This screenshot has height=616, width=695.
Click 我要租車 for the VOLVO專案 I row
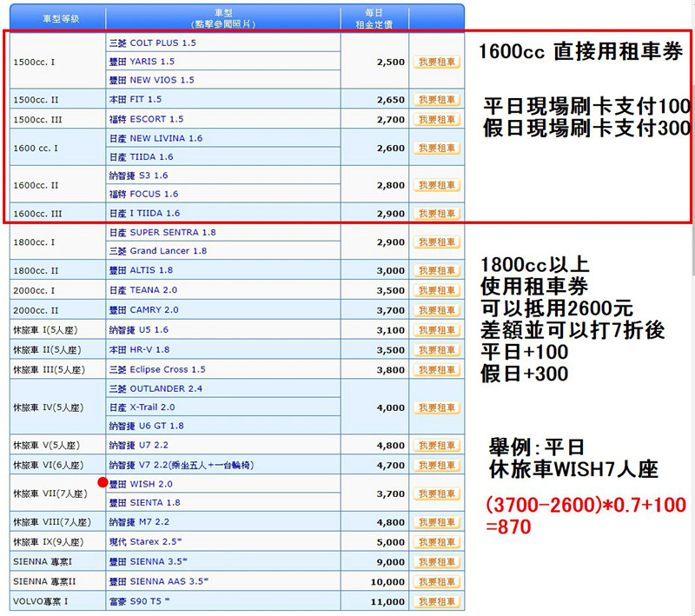tap(437, 601)
